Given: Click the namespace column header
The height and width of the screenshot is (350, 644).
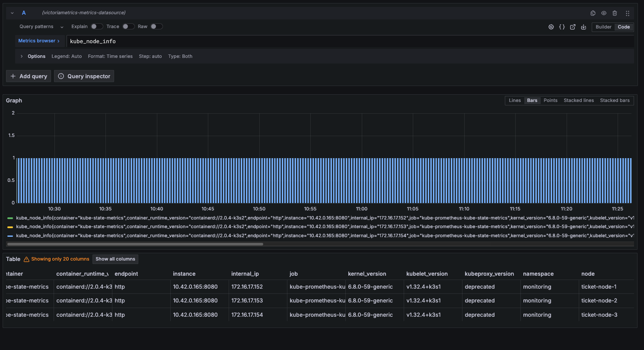Looking at the screenshot, I should click(x=538, y=274).
